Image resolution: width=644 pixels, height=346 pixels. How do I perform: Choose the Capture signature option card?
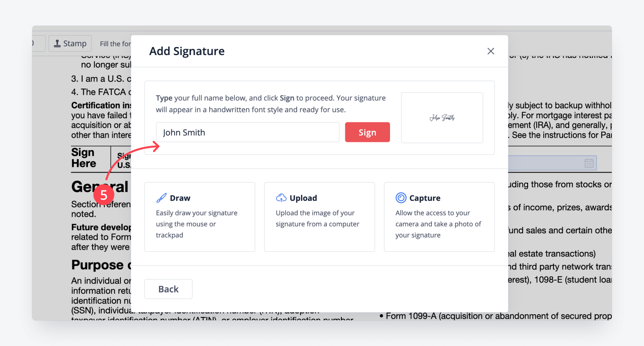click(439, 216)
